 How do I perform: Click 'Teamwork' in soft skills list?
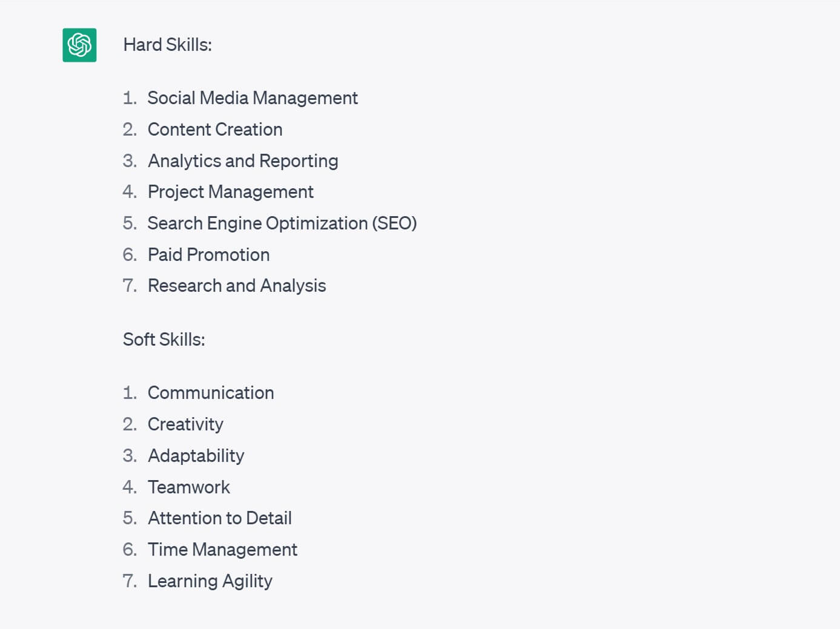click(x=189, y=487)
